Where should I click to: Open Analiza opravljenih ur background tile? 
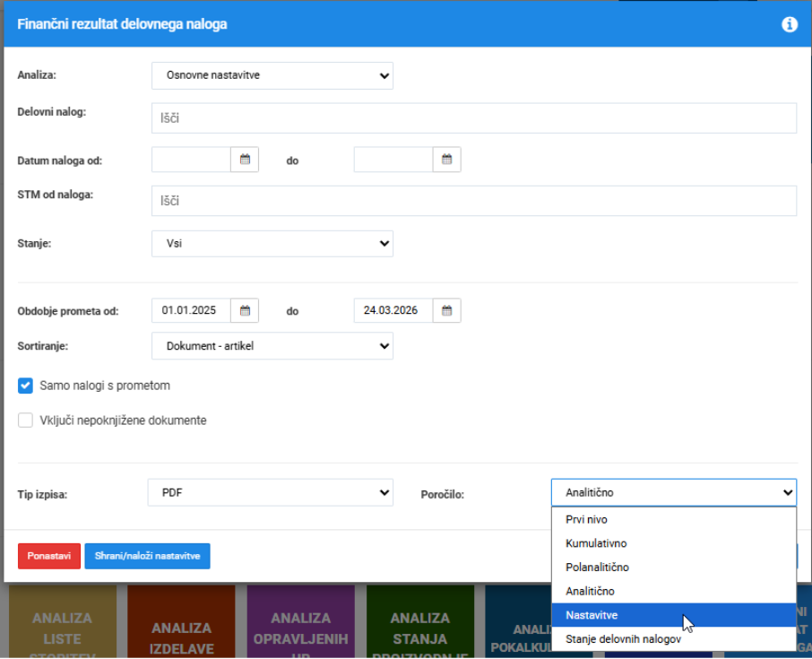pos(301,621)
